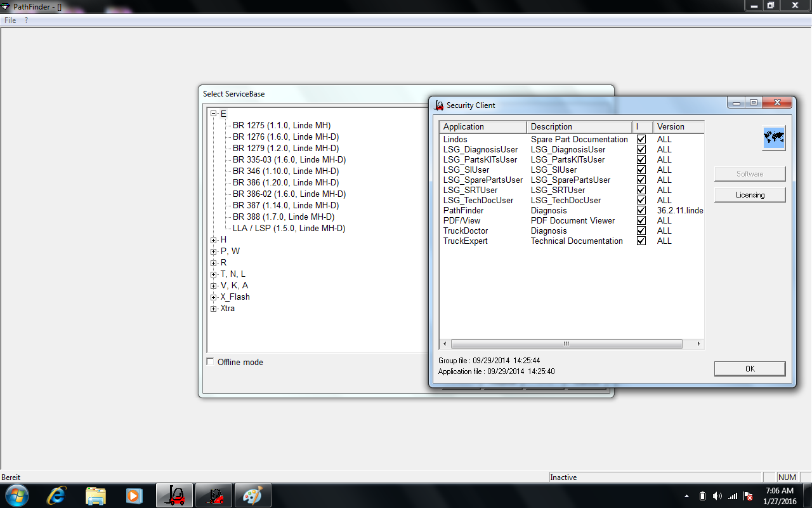The image size is (812, 508).
Task: Expand the R tree node
Action: point(214,263)
